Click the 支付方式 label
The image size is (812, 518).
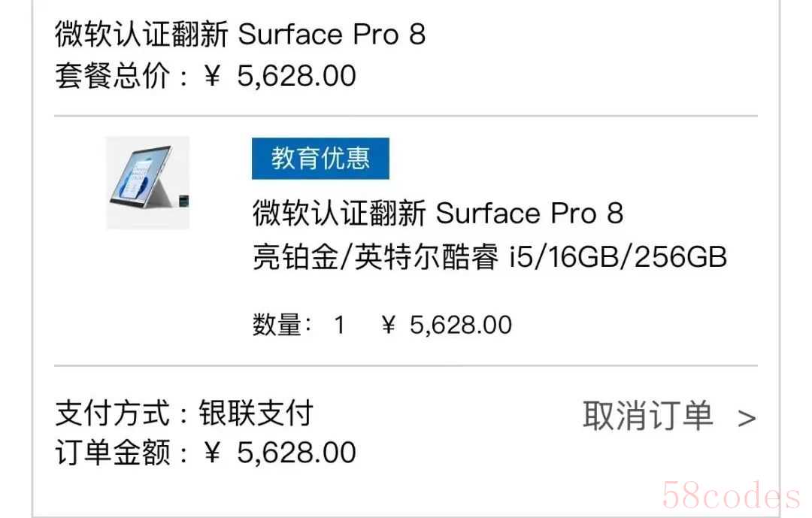(113, 413)
